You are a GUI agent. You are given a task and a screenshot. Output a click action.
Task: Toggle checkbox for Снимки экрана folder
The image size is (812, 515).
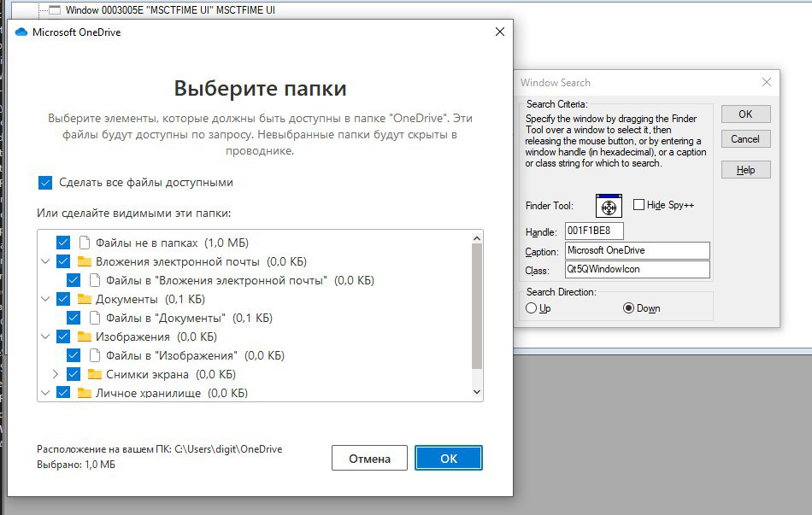pyautogui.click(x=74, y=374)
